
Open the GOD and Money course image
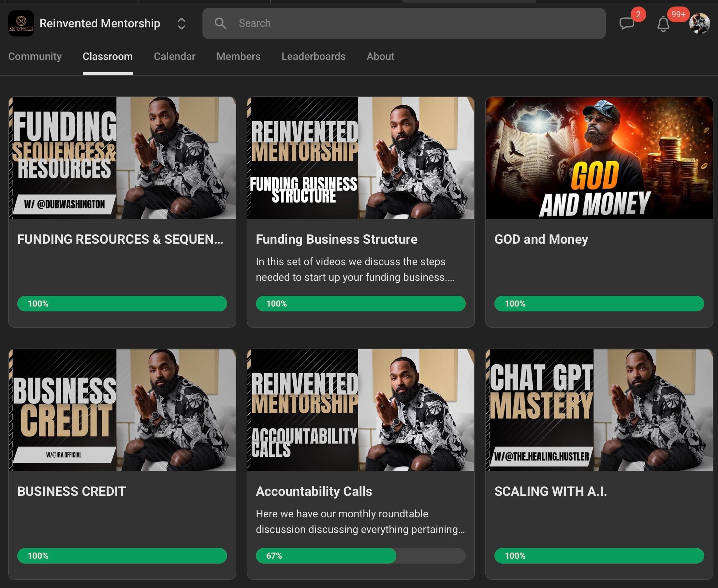point(599,158)
